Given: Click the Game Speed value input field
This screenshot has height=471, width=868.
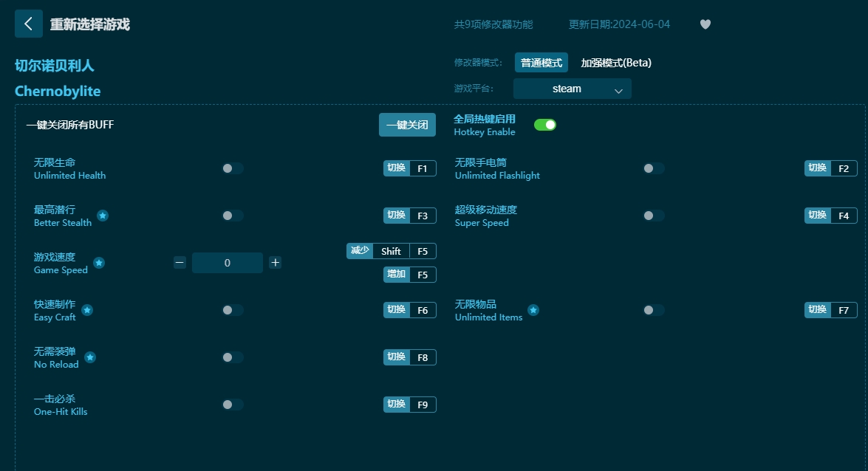Looking at the screenshot, I should [x=227, y=262].
